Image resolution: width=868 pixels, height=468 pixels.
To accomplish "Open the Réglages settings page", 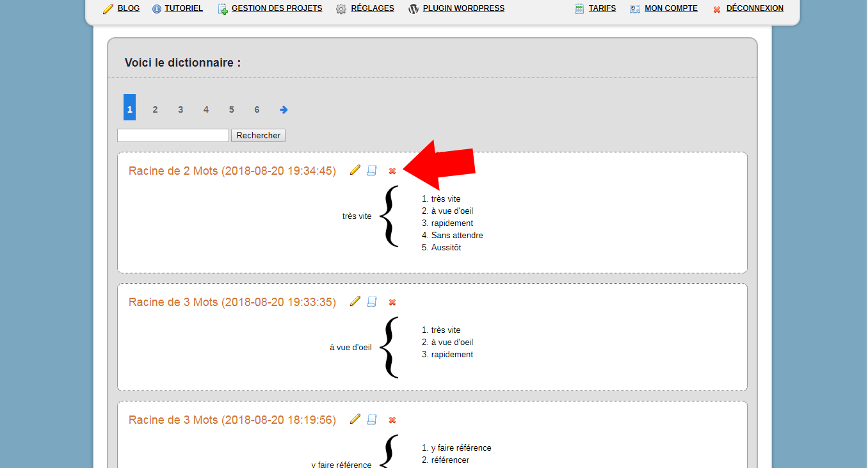I will coord(373,8).
